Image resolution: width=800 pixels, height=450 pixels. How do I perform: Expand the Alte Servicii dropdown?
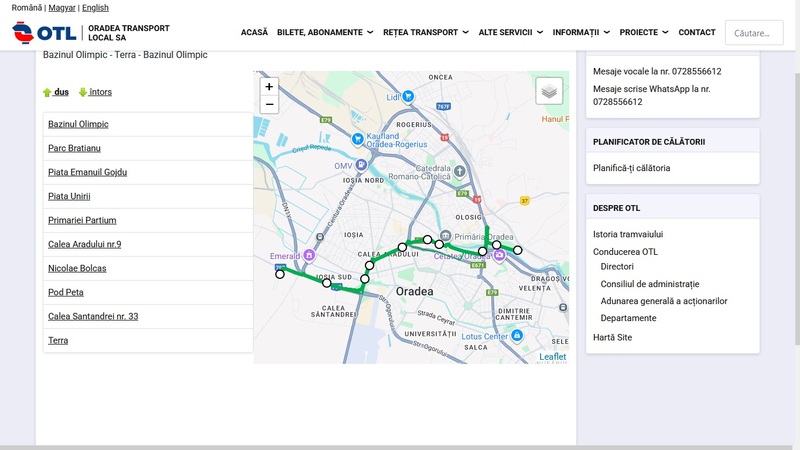pyautogui.click(x=510, y=32)
